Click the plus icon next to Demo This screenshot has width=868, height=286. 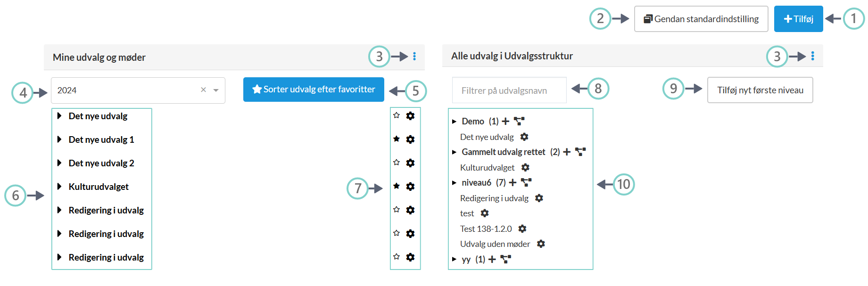tap(505, 122)
